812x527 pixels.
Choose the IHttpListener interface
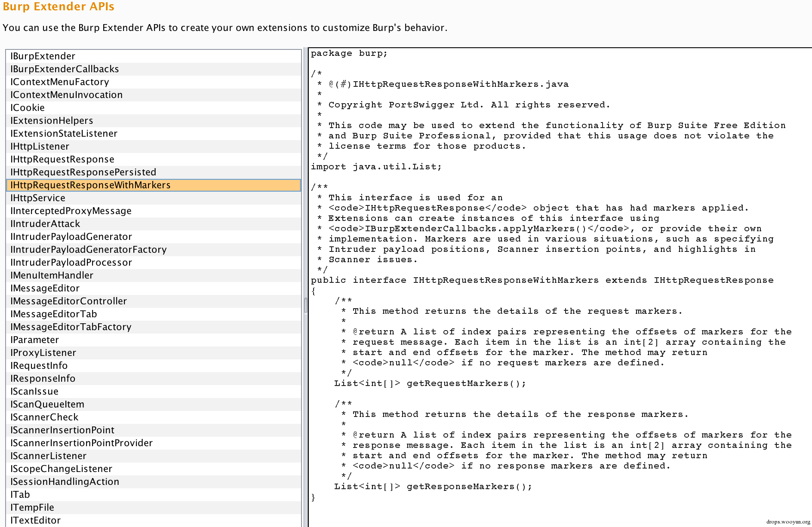pyautogui.click(x=154, y=147)
